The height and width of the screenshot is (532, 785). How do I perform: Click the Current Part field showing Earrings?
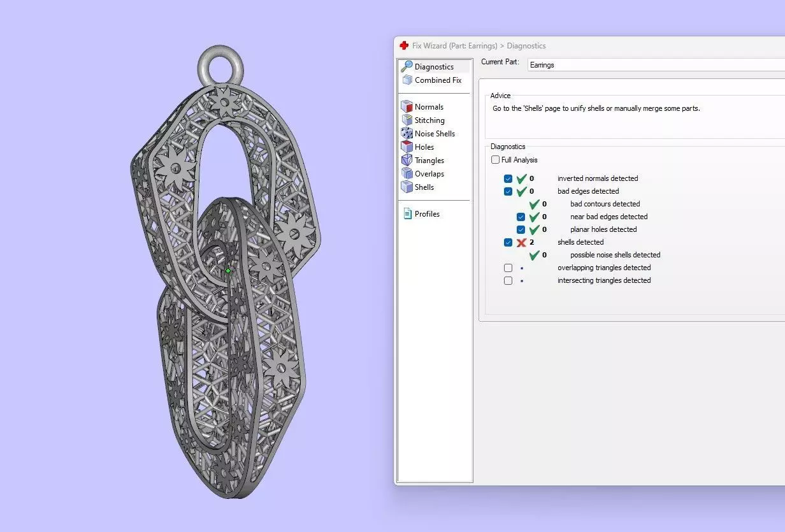click(x=655, y=65)
